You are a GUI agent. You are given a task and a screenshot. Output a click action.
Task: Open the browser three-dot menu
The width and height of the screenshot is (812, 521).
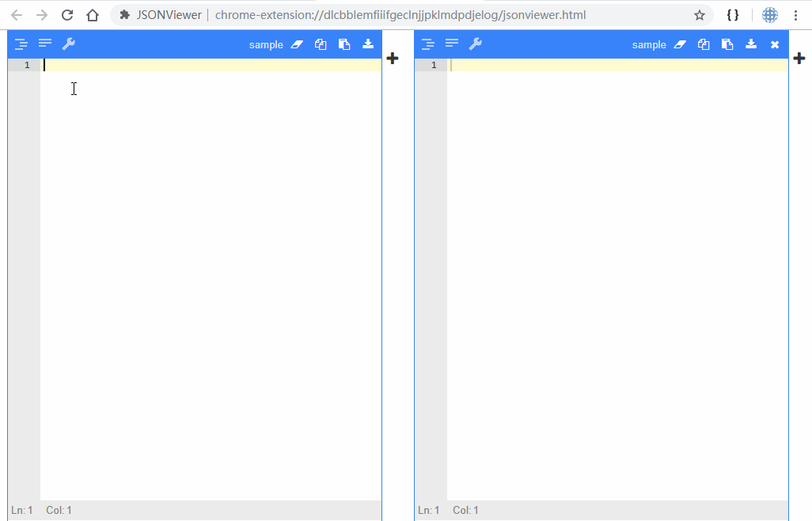796,15
